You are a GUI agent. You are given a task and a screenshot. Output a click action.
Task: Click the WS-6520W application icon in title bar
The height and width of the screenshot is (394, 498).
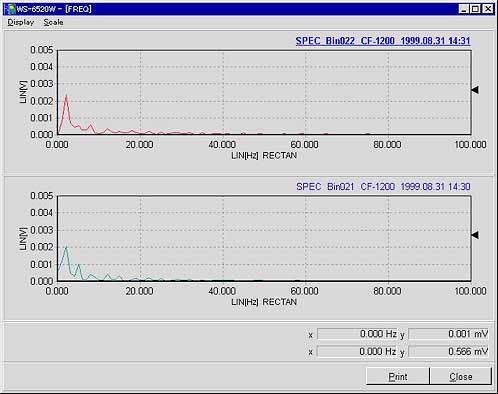[x=10, y=9]
